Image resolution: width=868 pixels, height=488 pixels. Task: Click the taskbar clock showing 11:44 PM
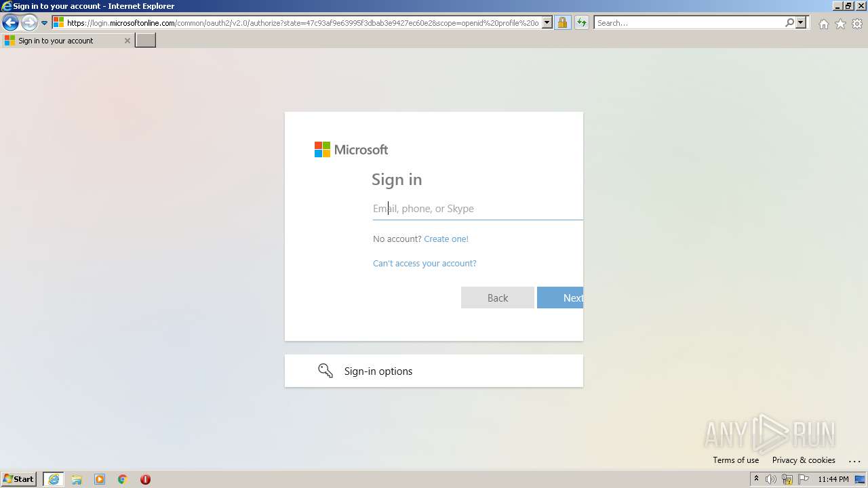tap(833, 479)
